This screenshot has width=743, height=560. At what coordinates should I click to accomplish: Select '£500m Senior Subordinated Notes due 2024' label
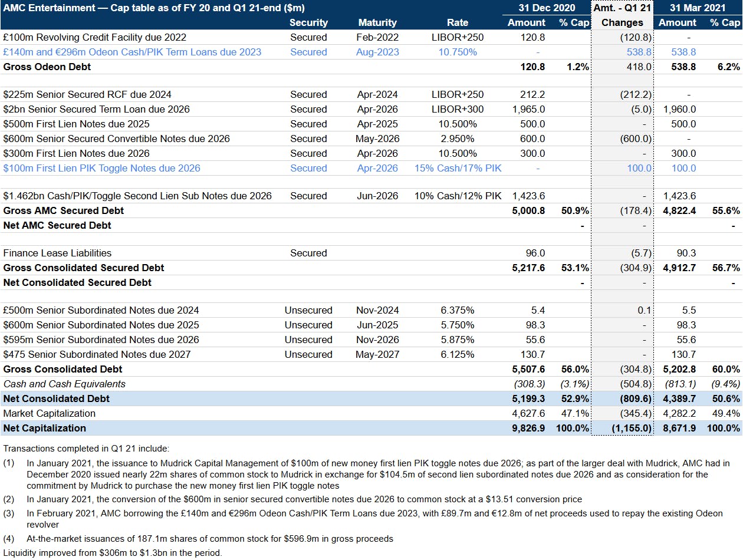coord(101,310)
